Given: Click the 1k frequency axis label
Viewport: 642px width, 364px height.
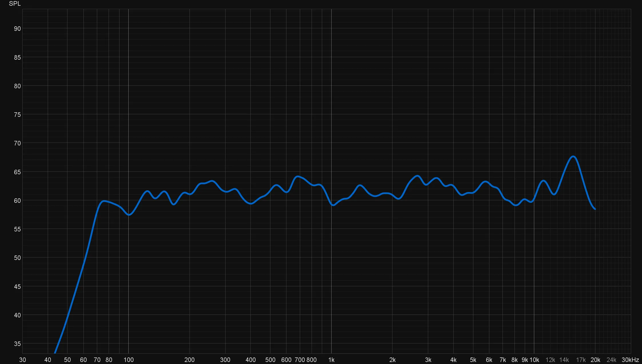Looking at the screenshot, I should pyautogui.click(x=331, y=360).
